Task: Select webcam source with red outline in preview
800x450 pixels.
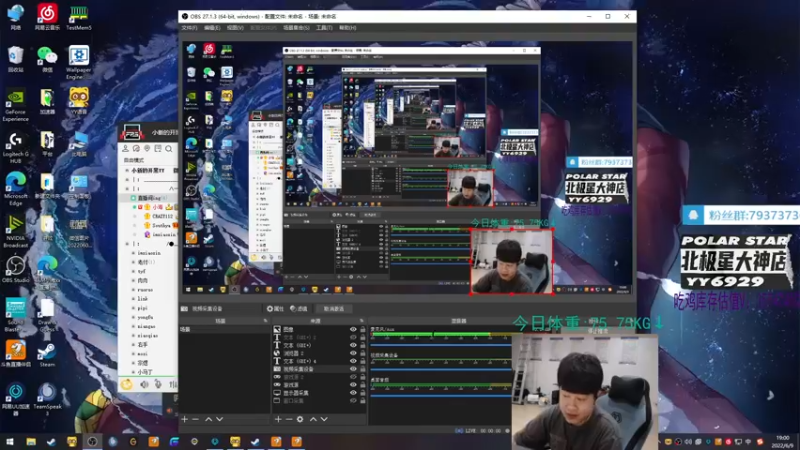Action: (511, 262)
